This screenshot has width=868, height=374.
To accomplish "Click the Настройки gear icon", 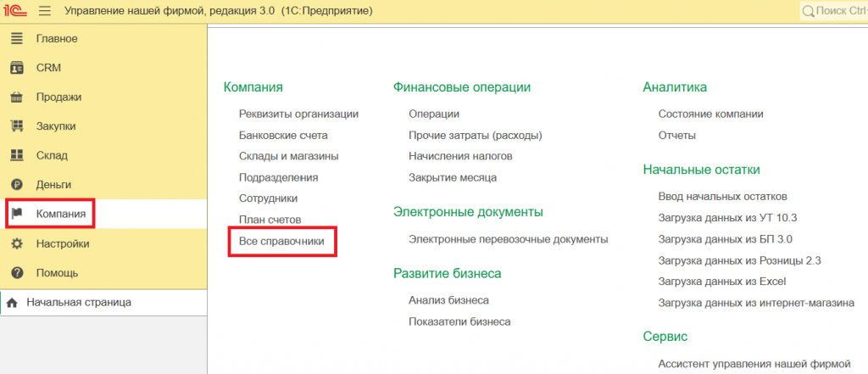I will [17, 243].
